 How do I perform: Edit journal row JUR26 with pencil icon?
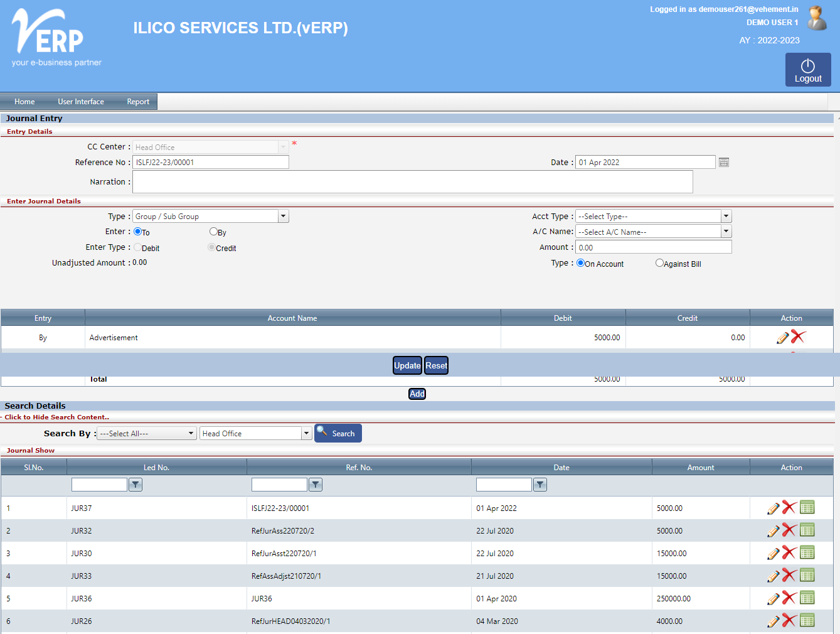pos(774,621)
